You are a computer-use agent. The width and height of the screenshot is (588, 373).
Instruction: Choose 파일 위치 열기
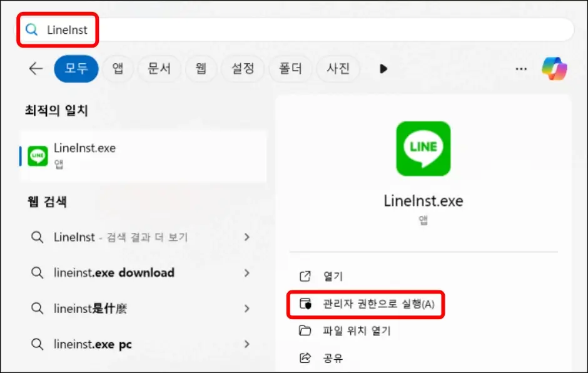point(357,330)
